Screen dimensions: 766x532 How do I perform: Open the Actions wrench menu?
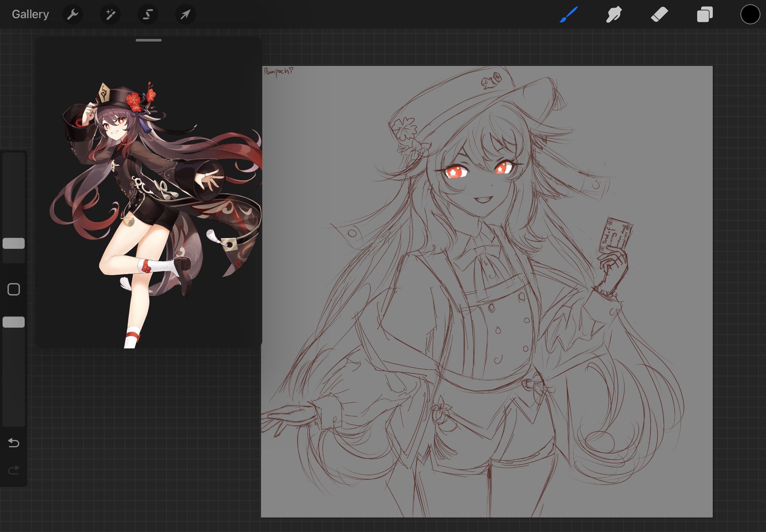pos(72,14)
